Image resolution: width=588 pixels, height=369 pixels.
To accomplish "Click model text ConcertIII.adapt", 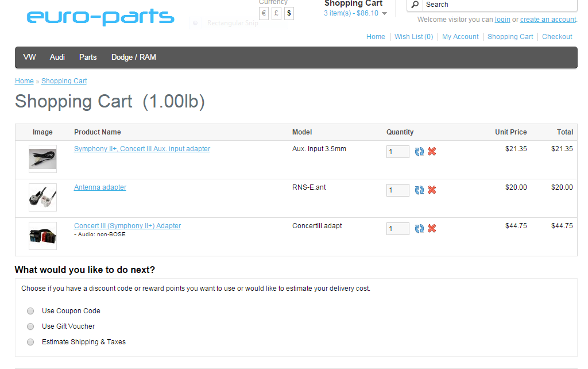I will pyautogui.click(x=317, y=226).
